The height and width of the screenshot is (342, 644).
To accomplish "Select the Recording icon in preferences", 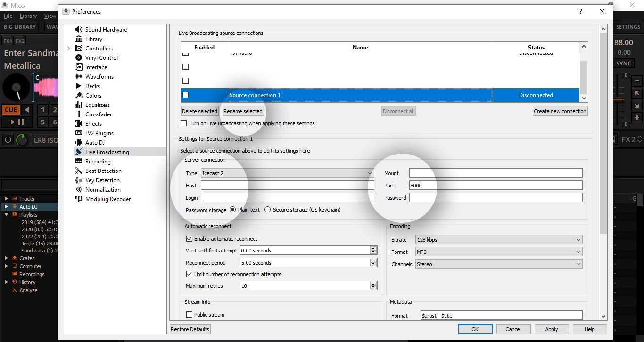I will (79, 161).
